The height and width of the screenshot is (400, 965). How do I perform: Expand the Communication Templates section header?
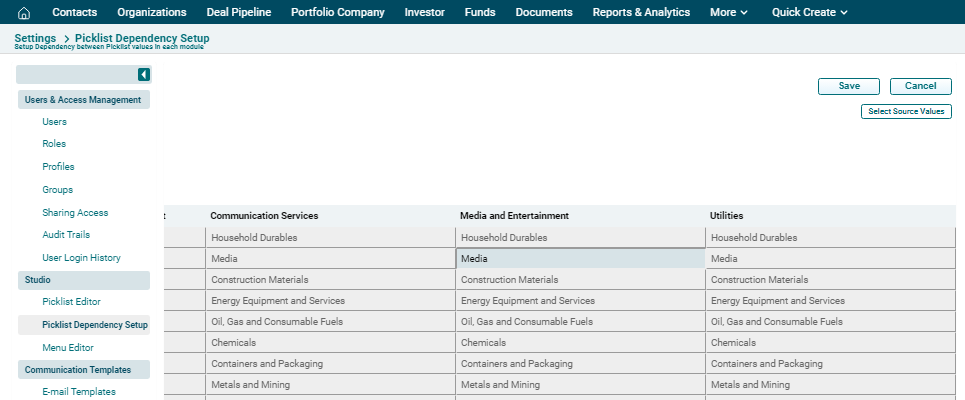click(83, 370)
